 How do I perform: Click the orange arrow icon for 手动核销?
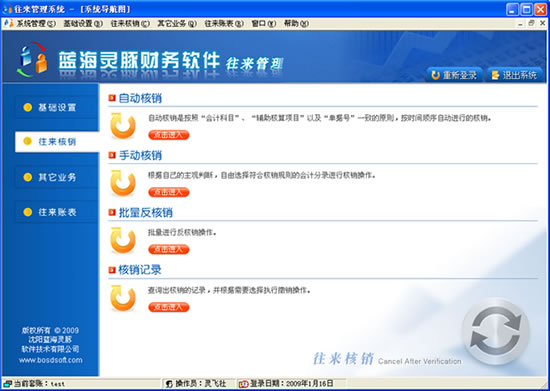coord(123,183)
